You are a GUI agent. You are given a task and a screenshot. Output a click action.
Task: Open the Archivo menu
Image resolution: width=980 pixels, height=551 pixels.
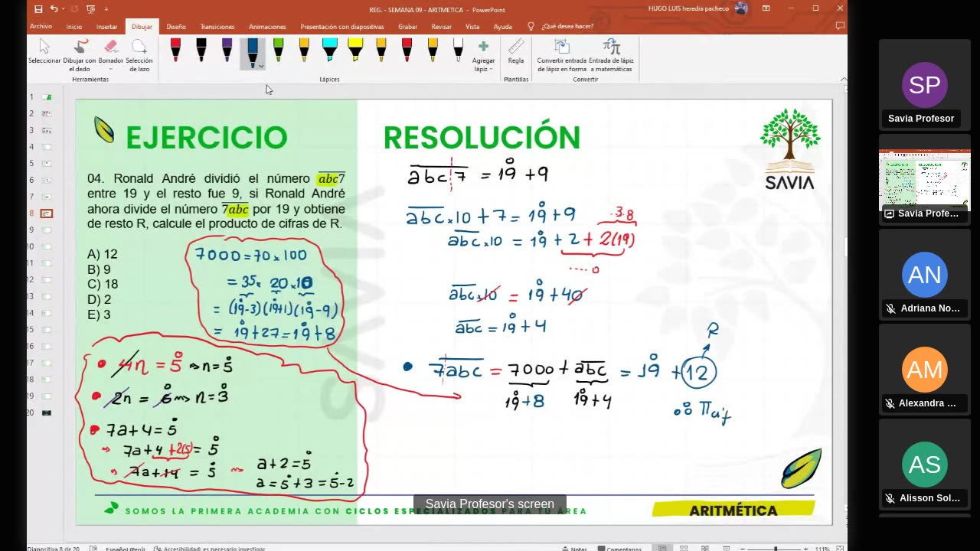41,26
